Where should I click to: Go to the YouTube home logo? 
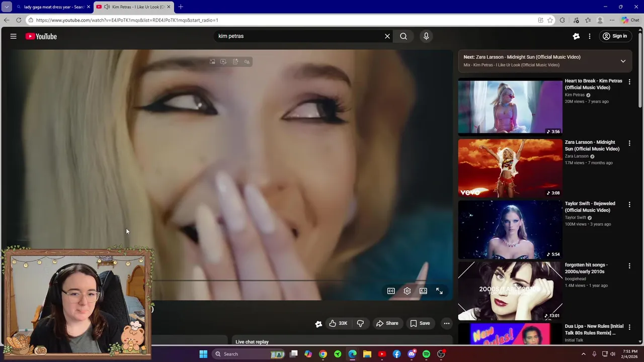coord(41,36)
